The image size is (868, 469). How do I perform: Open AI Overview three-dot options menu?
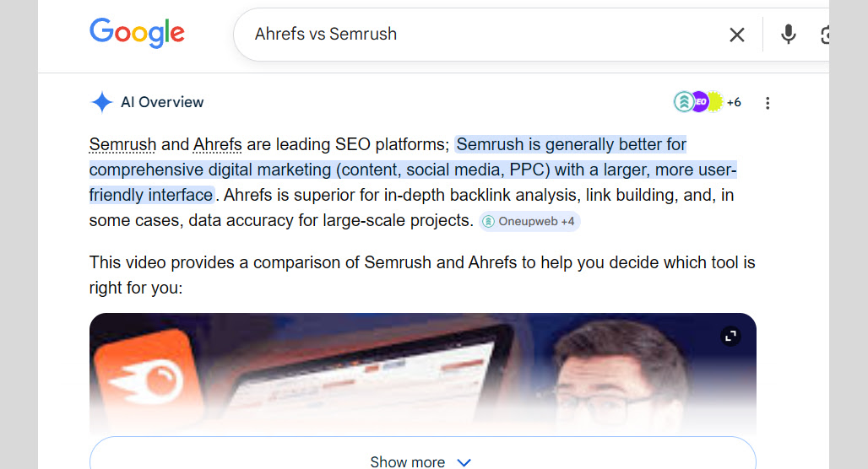pyautogui.click(x=768, y=103)
